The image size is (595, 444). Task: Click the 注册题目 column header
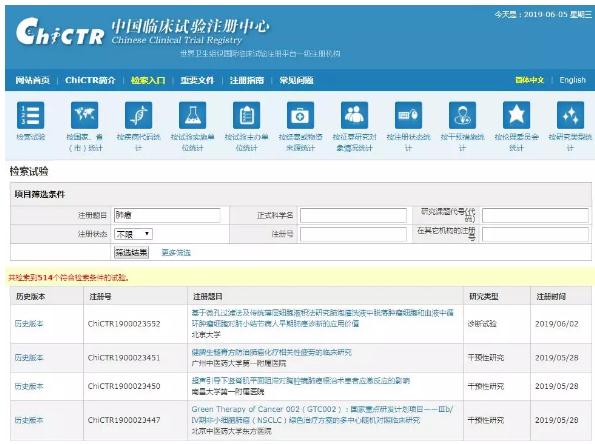point(208,296)
